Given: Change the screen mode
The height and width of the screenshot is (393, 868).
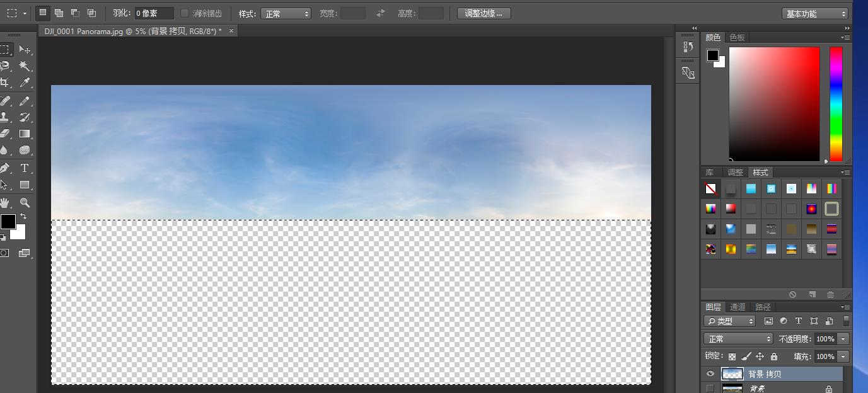Looking at the screenshot, I should (25, 253).
